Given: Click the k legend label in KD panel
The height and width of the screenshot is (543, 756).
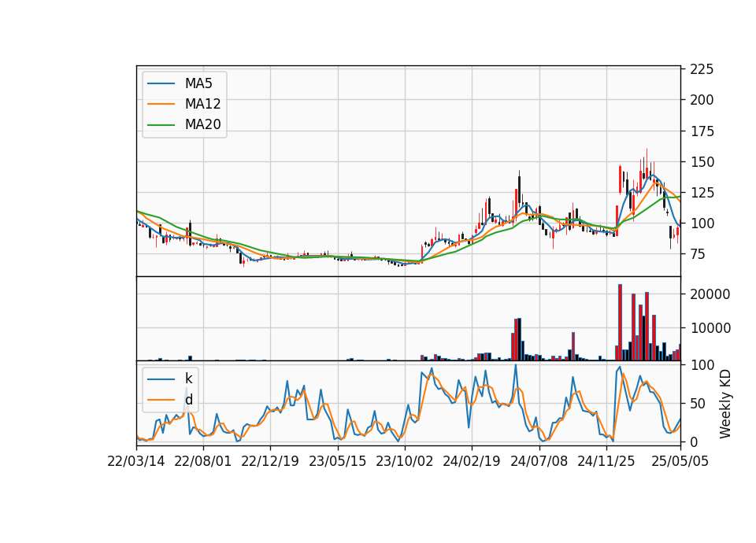Looking at the screenshot, I should coord(188,379).
